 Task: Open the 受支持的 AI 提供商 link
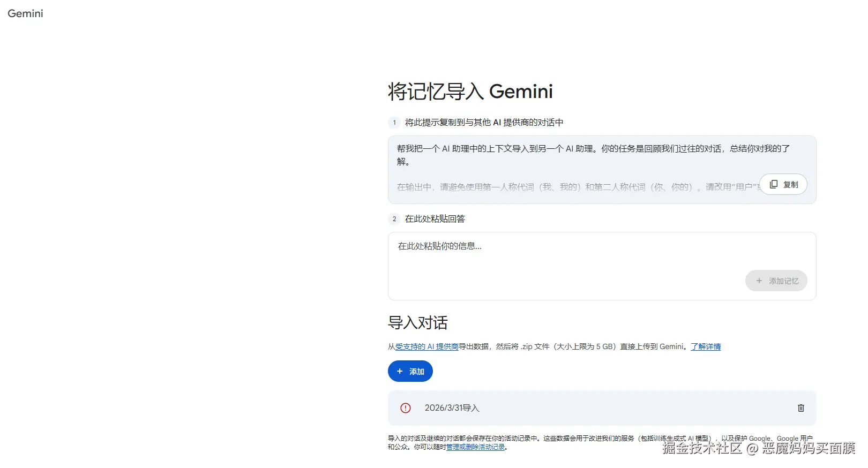[427, 346]
